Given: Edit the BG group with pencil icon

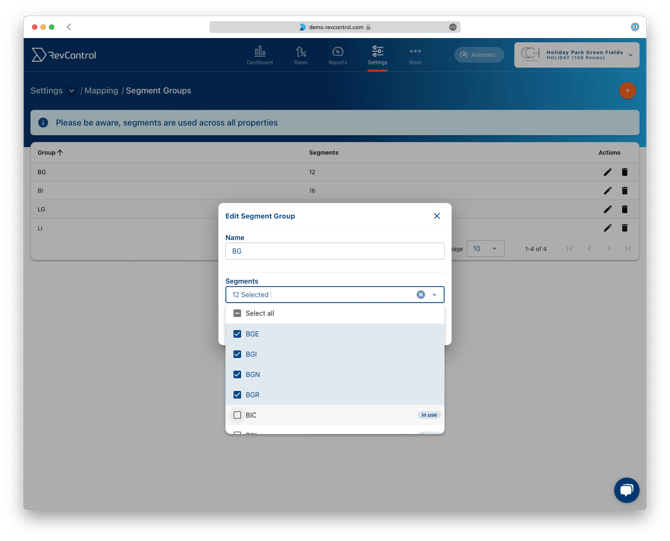Looking at the screenshot, I should [607, 172].
